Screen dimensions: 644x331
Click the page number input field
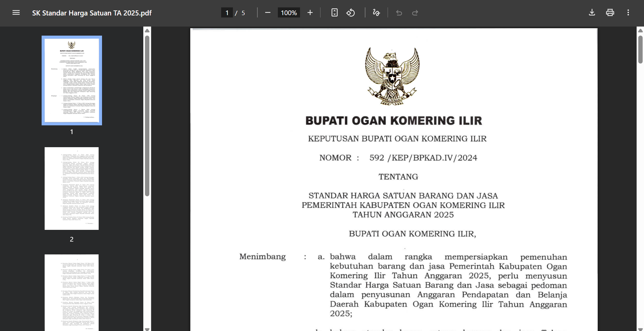(227, 13)
